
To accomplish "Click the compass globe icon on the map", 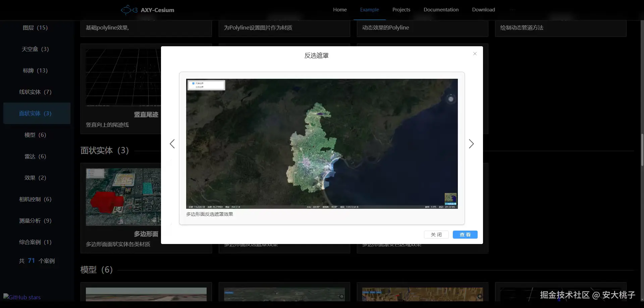I will (x=451, y=99).
